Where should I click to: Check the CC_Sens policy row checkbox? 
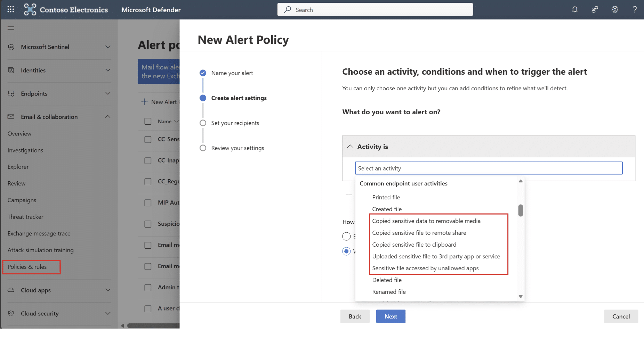coord(148,140)
